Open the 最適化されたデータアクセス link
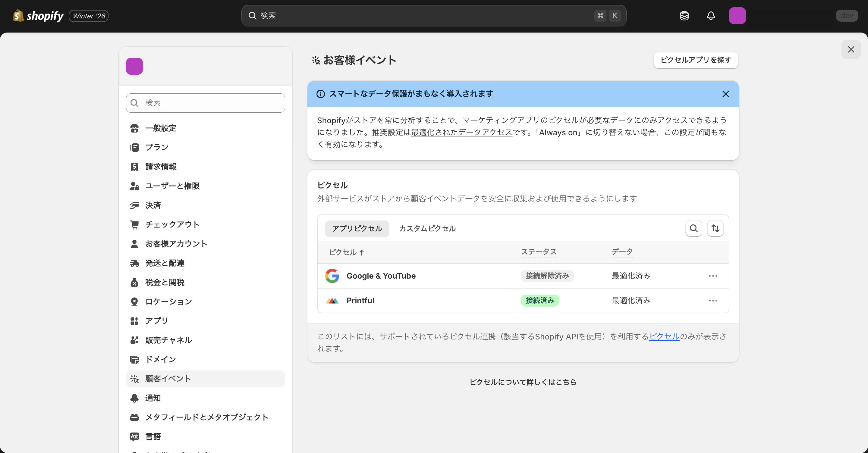The height and width of the screenshot is (453, 868). click(x=461, y=132)
